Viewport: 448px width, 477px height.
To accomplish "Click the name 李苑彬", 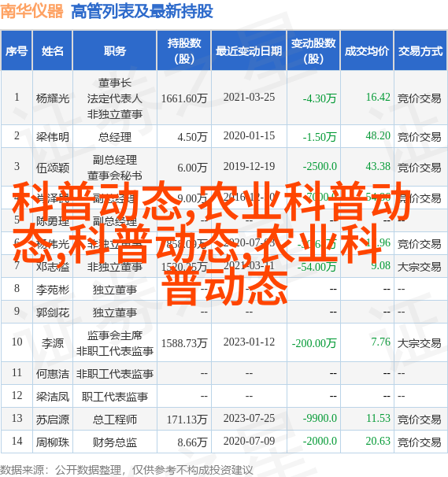I will [53, 290].
